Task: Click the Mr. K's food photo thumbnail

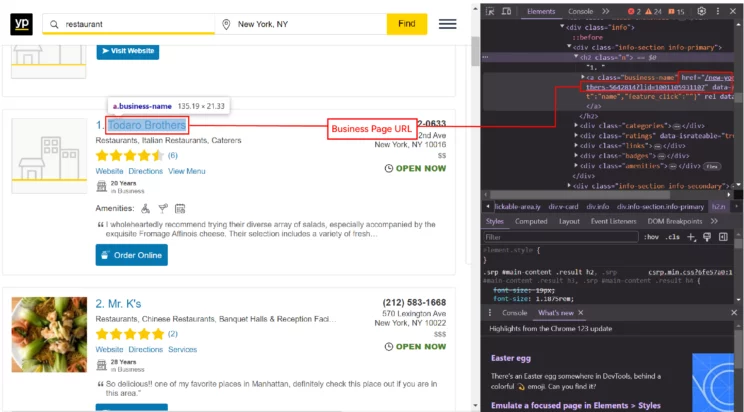Action: point(49,335)
